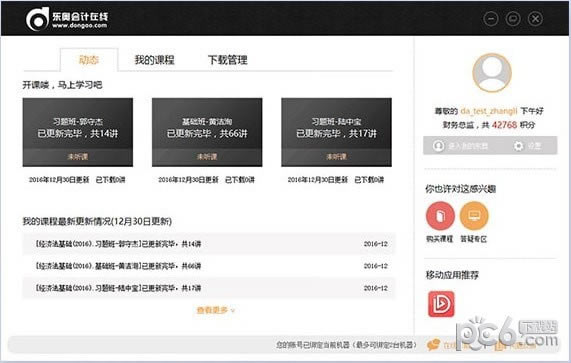Image resolution: width=571 pixels, height=363 pixels.
Task: Click the update date under 陆中宝 card
Action: (318, 180)
